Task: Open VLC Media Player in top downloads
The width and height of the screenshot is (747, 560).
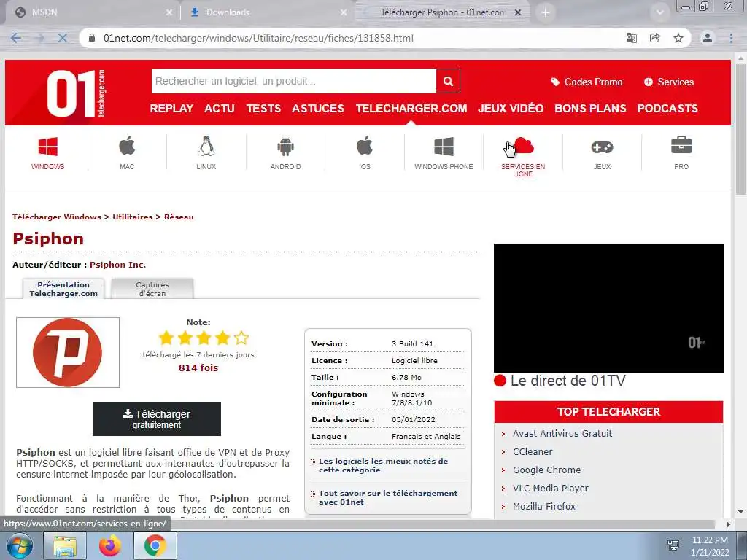Action: 550,488
